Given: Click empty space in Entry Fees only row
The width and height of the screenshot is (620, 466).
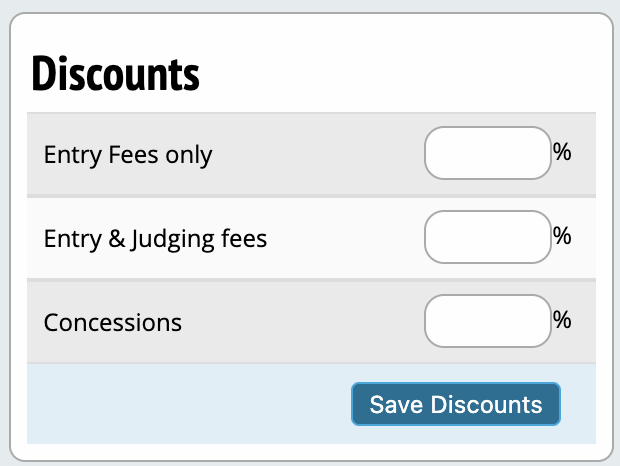Looking at the screenshot, I should click(x=320, y=155).
